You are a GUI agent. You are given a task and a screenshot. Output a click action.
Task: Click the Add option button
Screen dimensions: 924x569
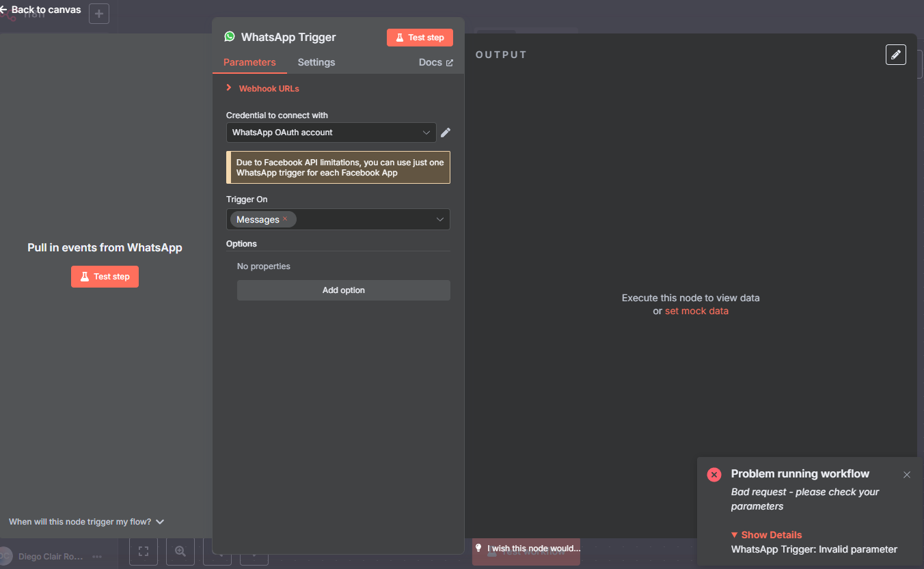(344, 290)
